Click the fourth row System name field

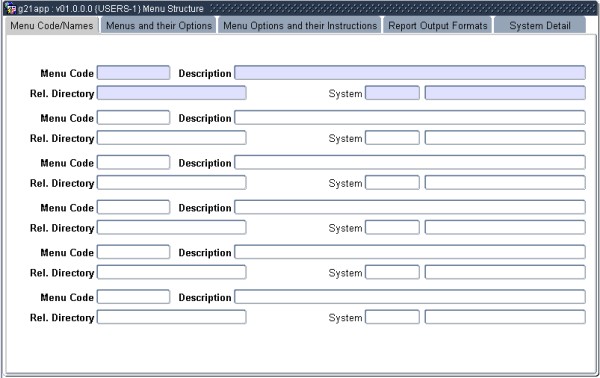[505, 227]
